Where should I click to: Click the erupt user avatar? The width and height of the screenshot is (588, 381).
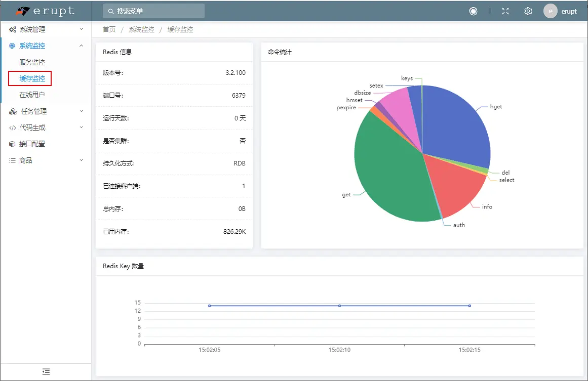click(550, 11)
